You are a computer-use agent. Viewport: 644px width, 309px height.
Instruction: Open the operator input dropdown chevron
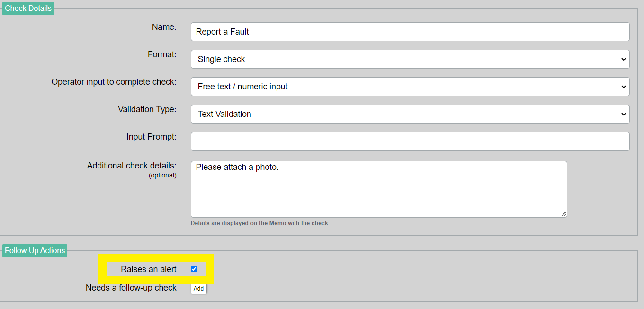point(623,86)
